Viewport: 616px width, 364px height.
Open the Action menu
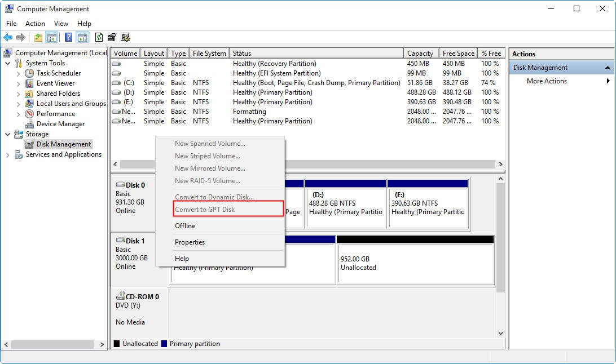(x=35, y=24)
